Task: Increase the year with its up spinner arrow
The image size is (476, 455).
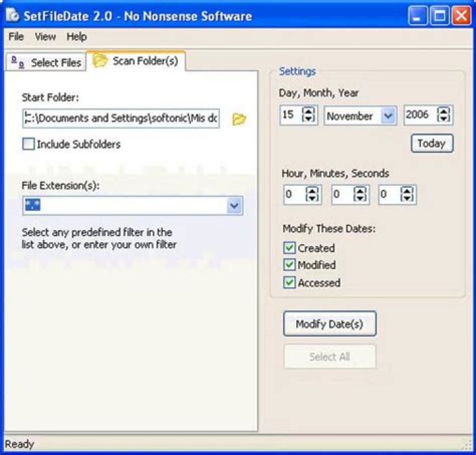Action: tap(444, 112)
